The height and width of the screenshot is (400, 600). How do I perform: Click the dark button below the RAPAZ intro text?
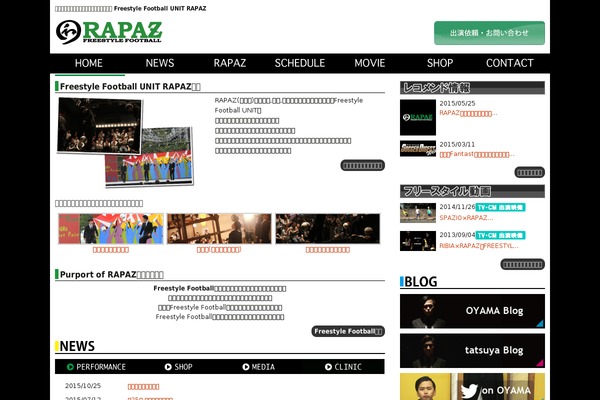(362, 165)
